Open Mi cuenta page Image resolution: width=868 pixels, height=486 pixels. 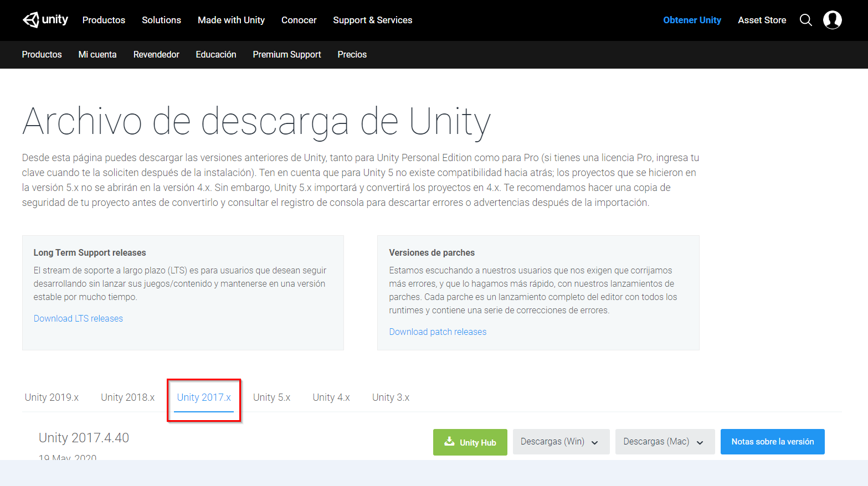coord(97,54)
